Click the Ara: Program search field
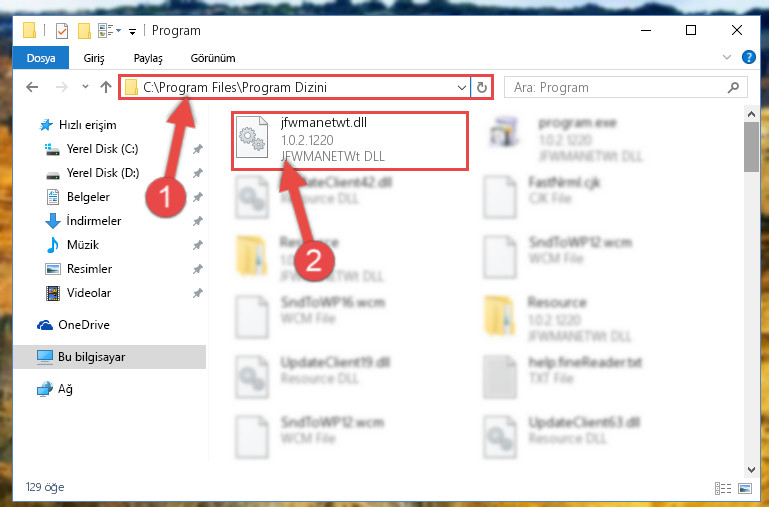Viewport: 769px width, 507px height. pos(618,87)
